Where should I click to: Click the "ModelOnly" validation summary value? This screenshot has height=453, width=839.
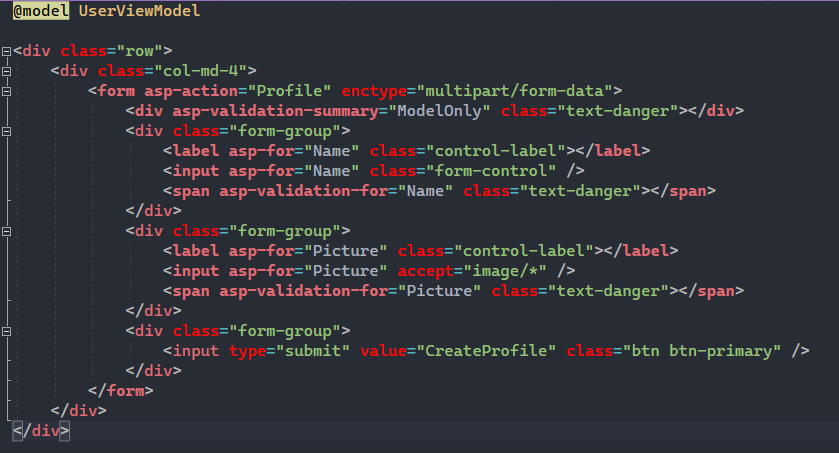click(x=439, y=111)
